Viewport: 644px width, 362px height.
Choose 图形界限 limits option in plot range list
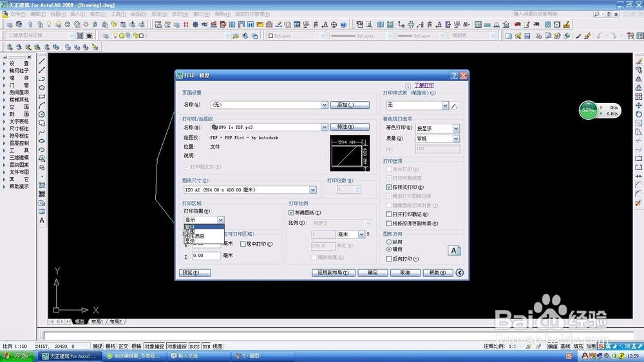(x=204, y=236)
